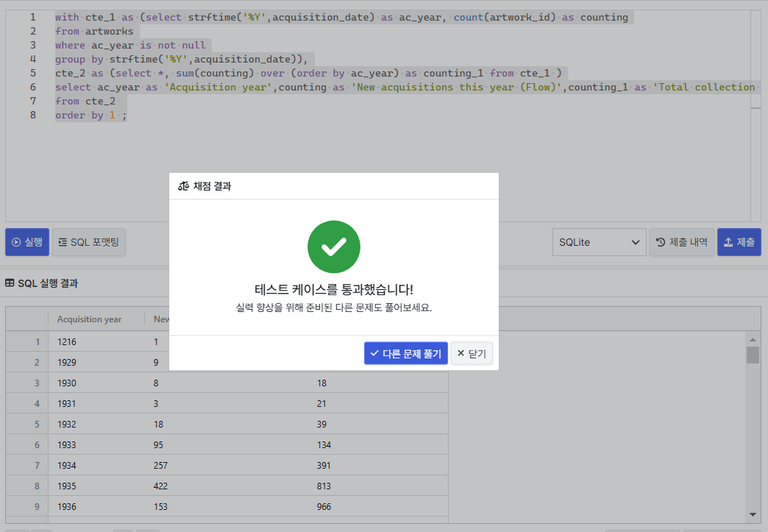Format the code with SQL 포맷팅
This screenshot has width=768, height=532.
point(89,242)
